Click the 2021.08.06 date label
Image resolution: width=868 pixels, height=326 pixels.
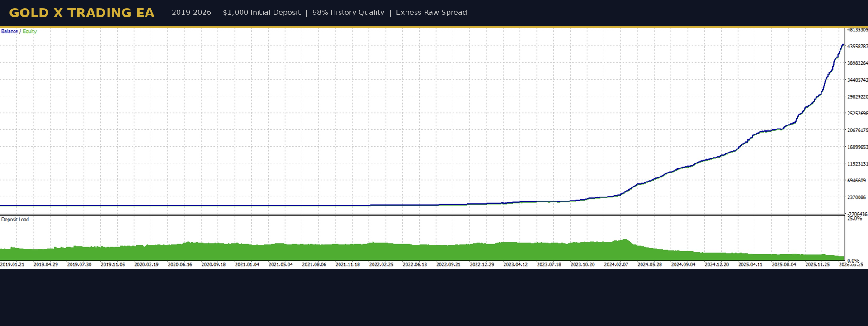coord(314,265)
